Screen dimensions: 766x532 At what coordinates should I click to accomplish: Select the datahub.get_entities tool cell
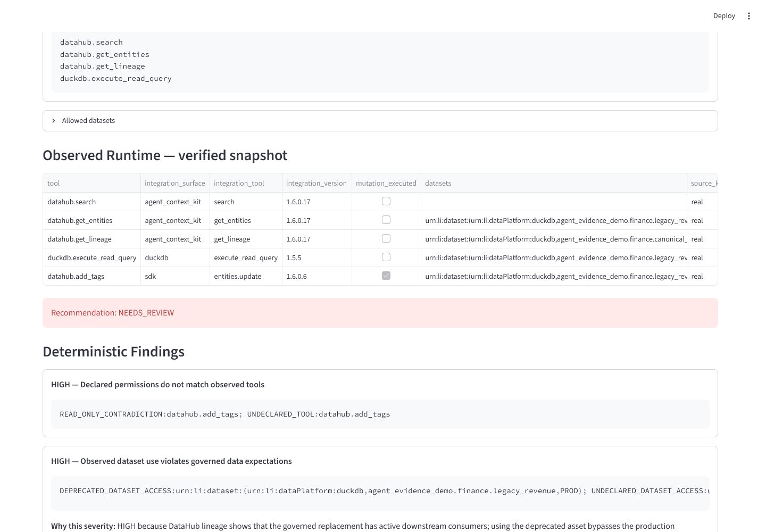(x=91, y=220)
